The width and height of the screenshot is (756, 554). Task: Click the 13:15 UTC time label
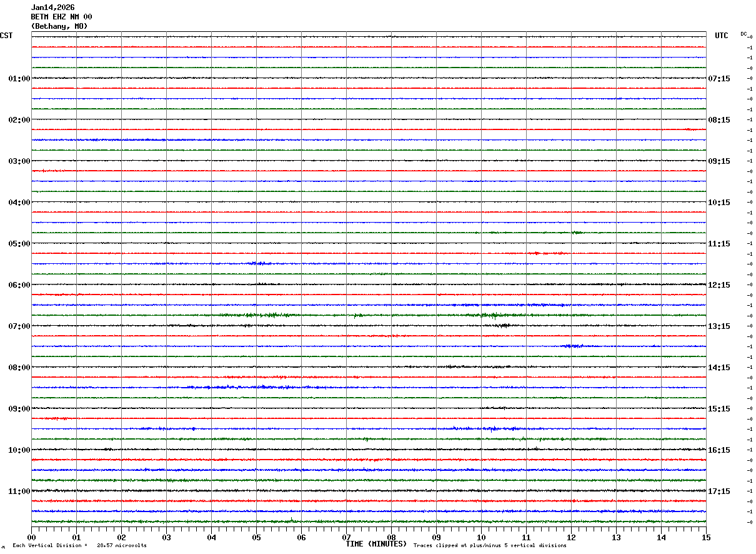click(x=719, y=326)
